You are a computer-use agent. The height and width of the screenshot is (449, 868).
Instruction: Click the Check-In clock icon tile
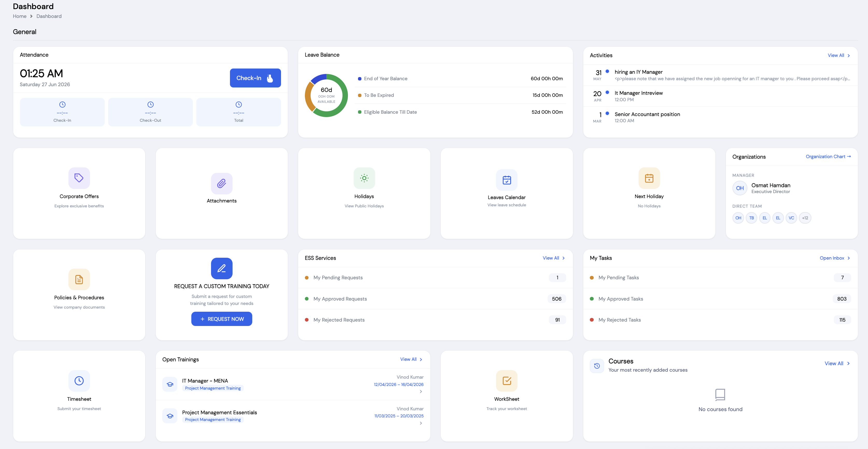tap(62, 112)
